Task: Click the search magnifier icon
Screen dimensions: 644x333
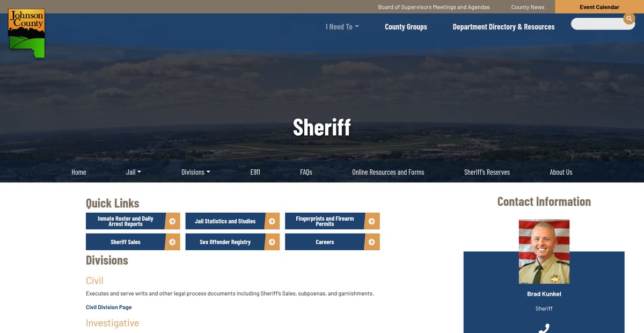Action: (x=629, y=19)
